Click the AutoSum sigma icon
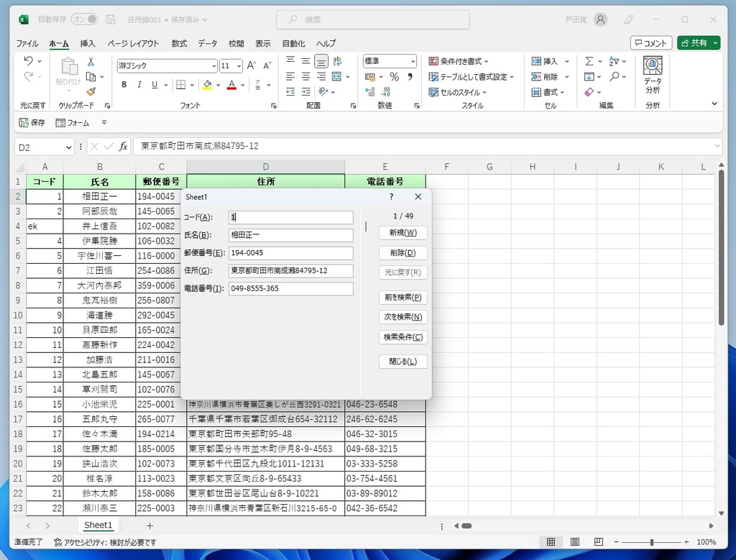The height and width of the screenshot is (560, 736). point(589,61)
